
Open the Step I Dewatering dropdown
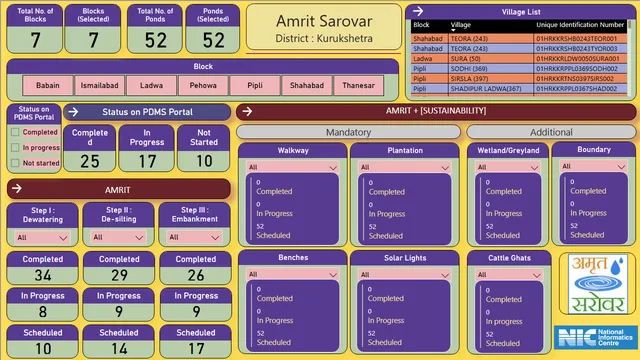[x=42, y=238]
